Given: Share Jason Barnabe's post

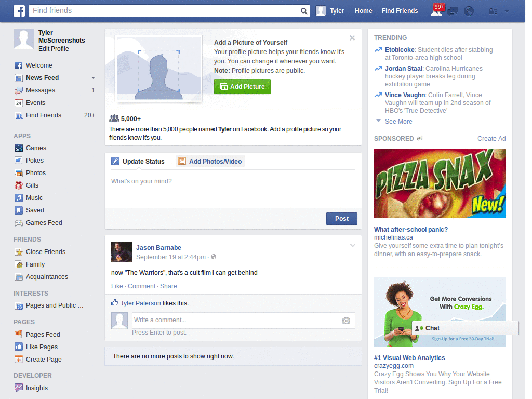Looking at the screenshot, I should [x=168, y=286].
